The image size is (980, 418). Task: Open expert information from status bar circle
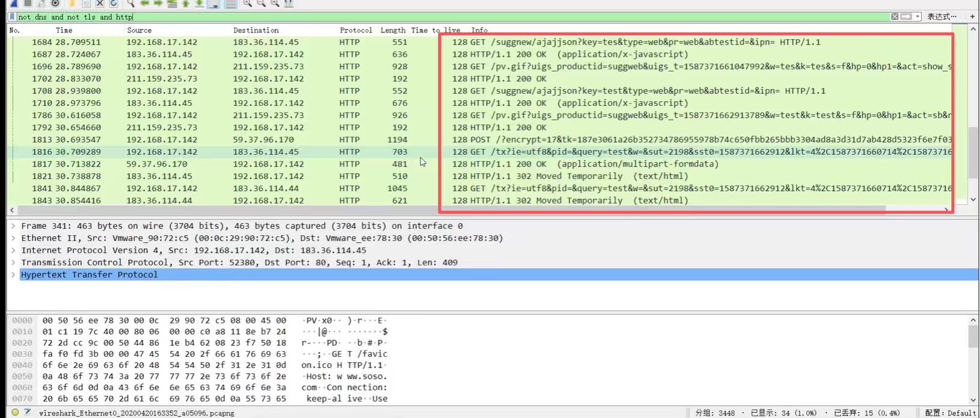coord(15,413)
